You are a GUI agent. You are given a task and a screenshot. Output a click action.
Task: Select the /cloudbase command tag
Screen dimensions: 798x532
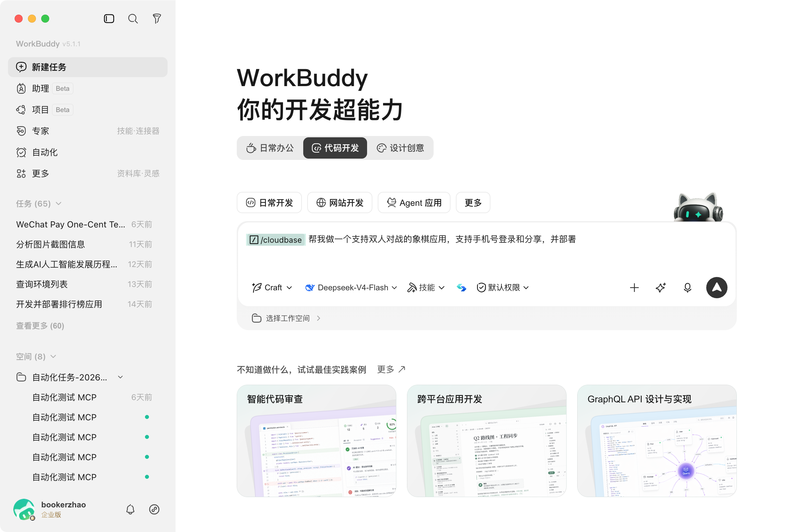(x=276, y=239)
